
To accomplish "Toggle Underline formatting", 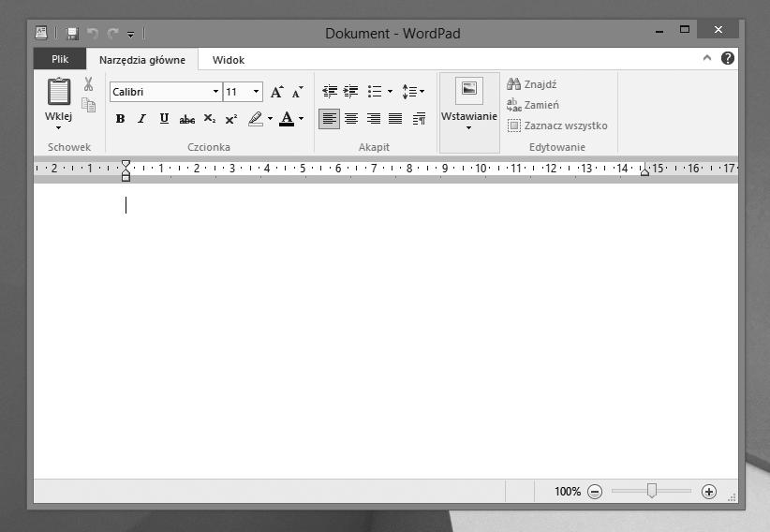I will (x=164, y=118).
